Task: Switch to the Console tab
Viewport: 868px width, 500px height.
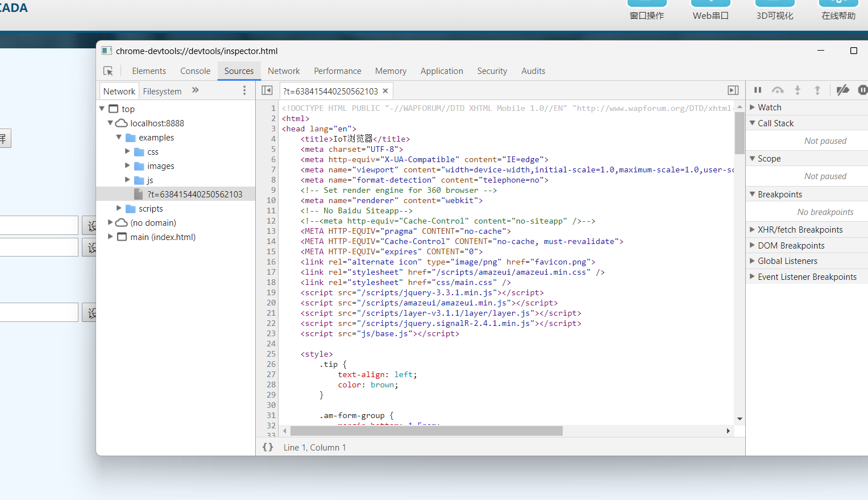Action: click(196, 71)
